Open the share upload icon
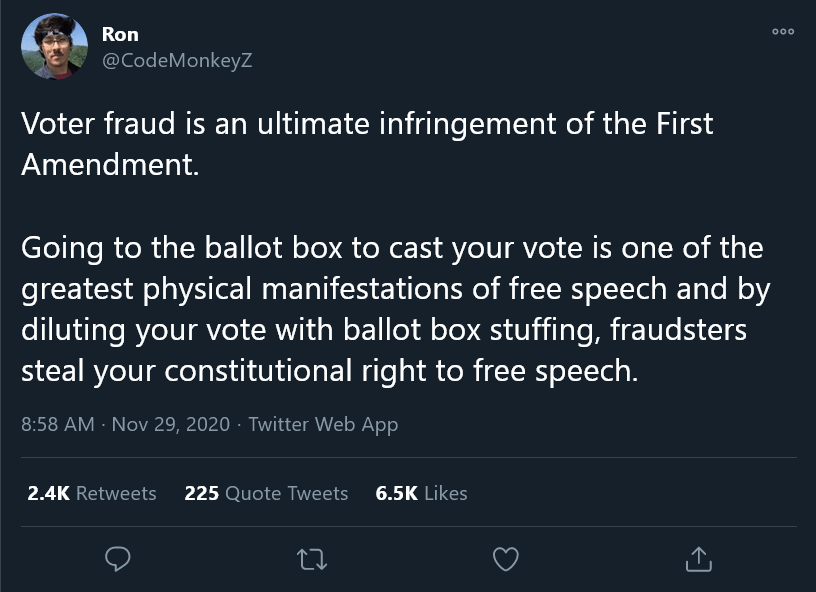This screenshot has height=592, width=816. (698, 559)
